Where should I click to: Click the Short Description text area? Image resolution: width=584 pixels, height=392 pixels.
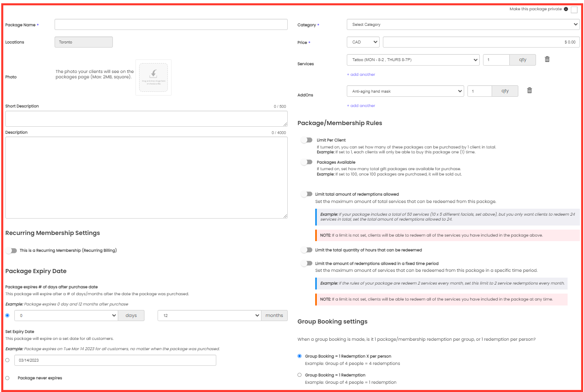(146, 119)
